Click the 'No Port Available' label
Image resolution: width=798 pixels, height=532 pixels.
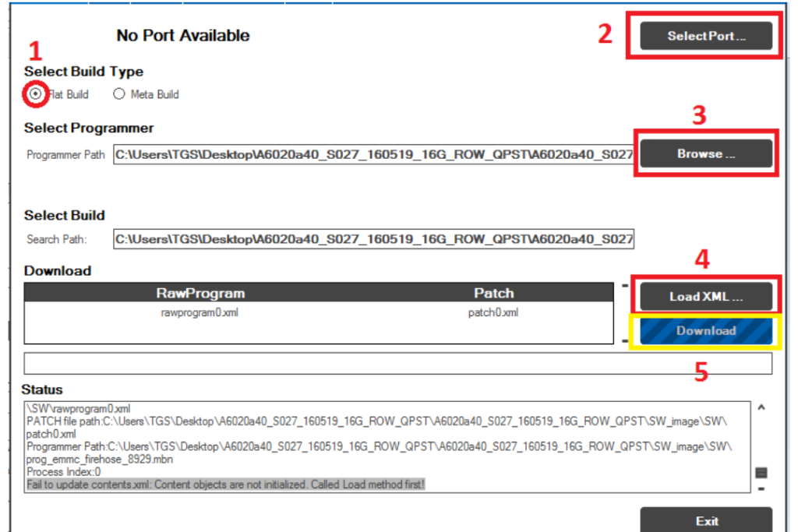pos(183,36)
